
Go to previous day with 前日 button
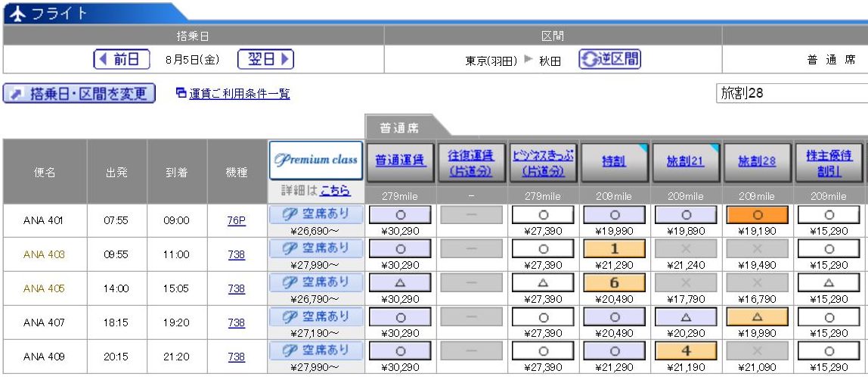coord(122,59)
